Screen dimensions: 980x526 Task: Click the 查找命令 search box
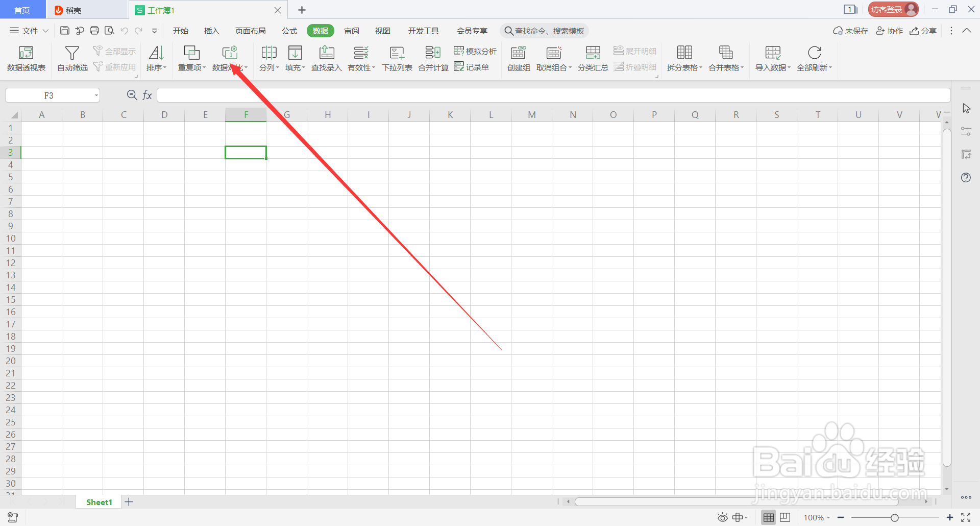click(544, 31)
